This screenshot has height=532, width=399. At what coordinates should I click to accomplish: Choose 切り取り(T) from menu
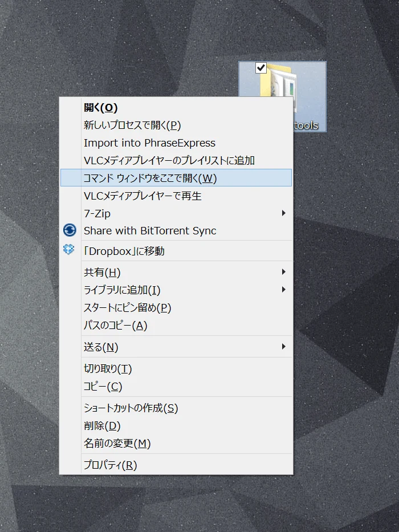176,368
